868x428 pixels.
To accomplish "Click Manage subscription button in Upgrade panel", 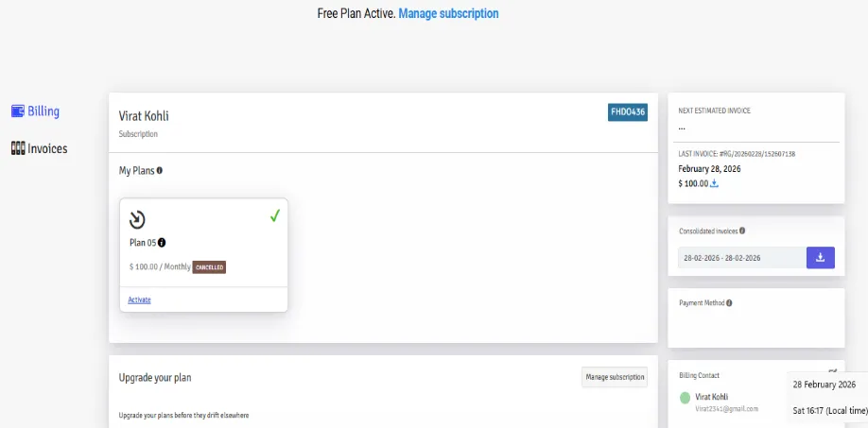I will click(x=615, y=377).
